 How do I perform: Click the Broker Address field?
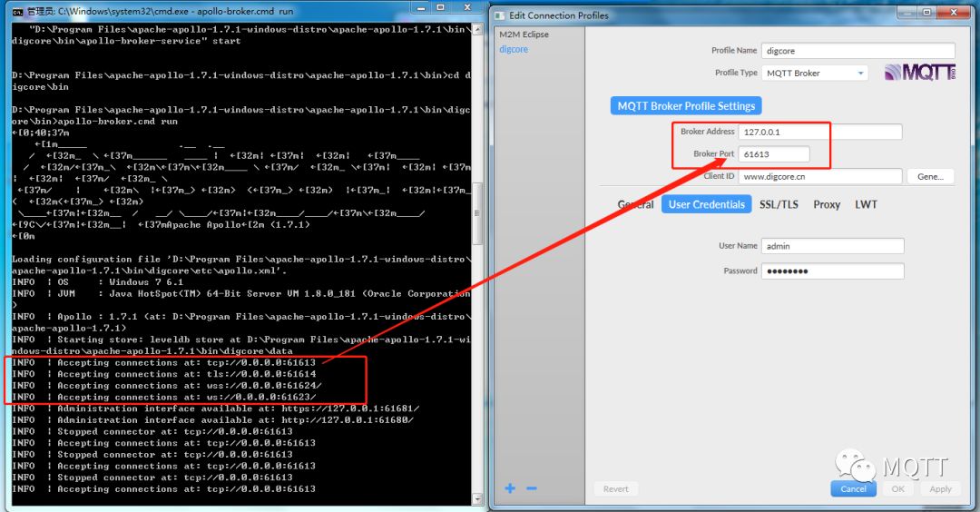(x=820, y=132)
